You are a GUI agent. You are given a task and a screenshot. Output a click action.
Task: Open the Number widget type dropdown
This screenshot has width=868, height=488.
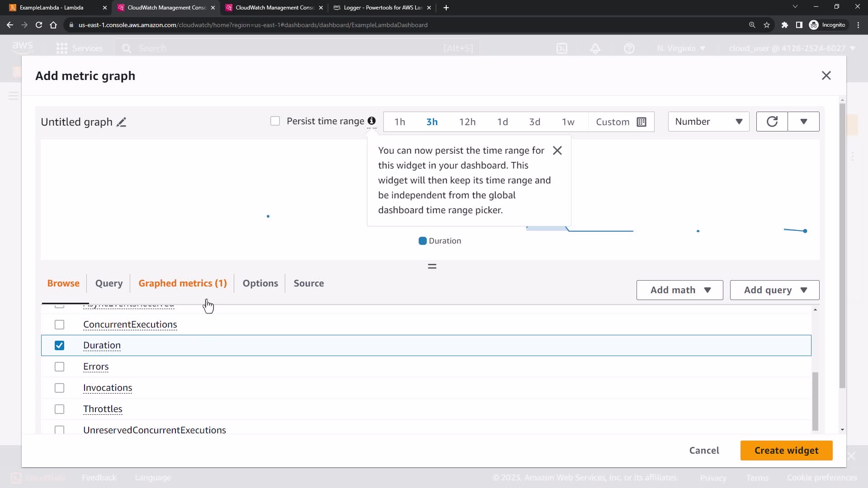tap(708, 122)
